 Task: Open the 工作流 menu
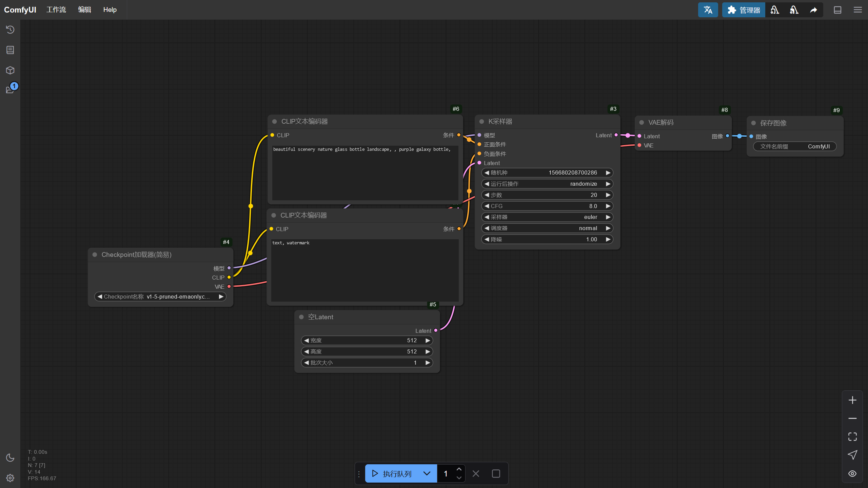(x=56, y=10)
